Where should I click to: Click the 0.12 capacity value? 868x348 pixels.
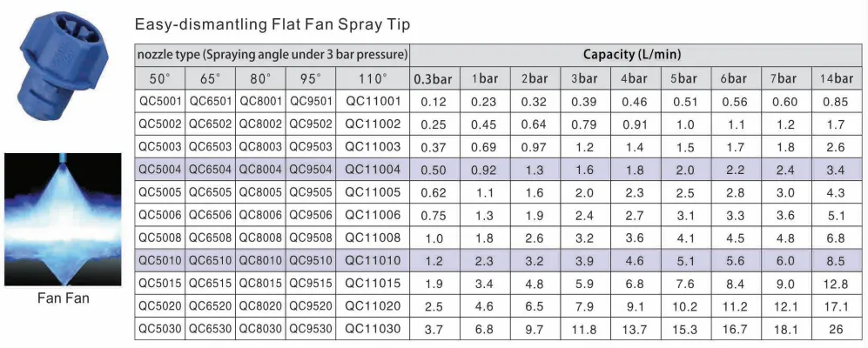click(x=434, y=102)
